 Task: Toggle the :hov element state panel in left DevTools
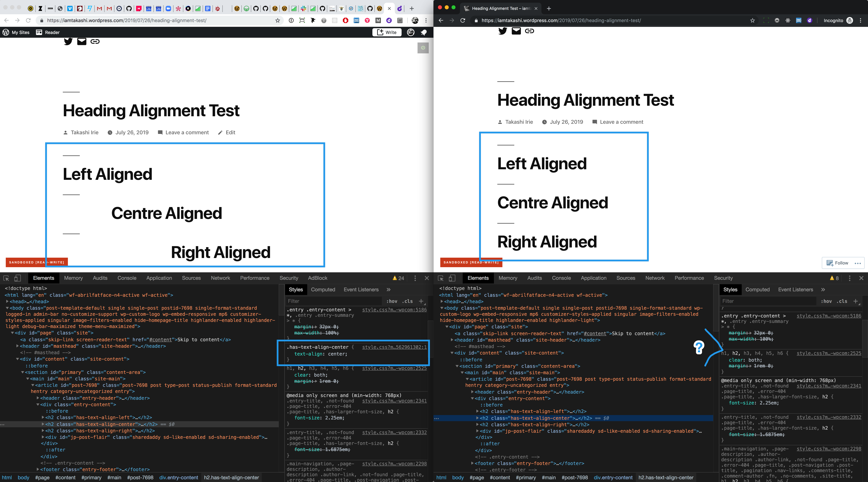392,301
